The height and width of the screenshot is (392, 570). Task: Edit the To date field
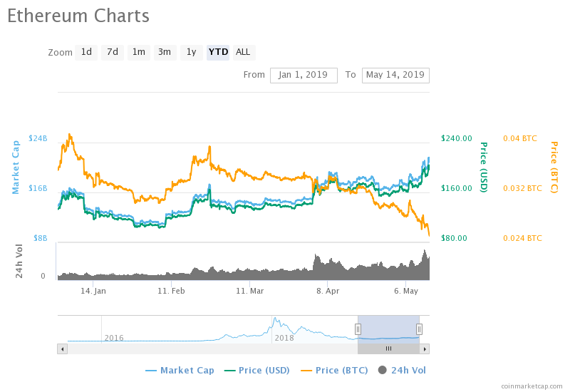pos(395,76)
